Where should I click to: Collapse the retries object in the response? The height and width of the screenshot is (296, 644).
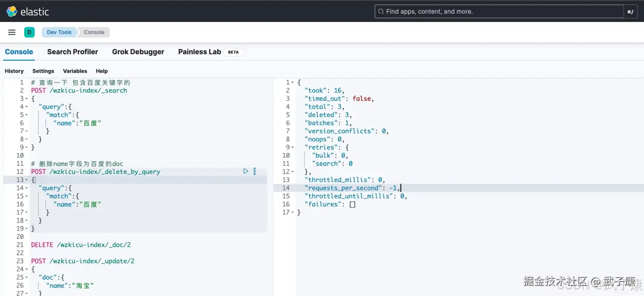coord(293,147)
